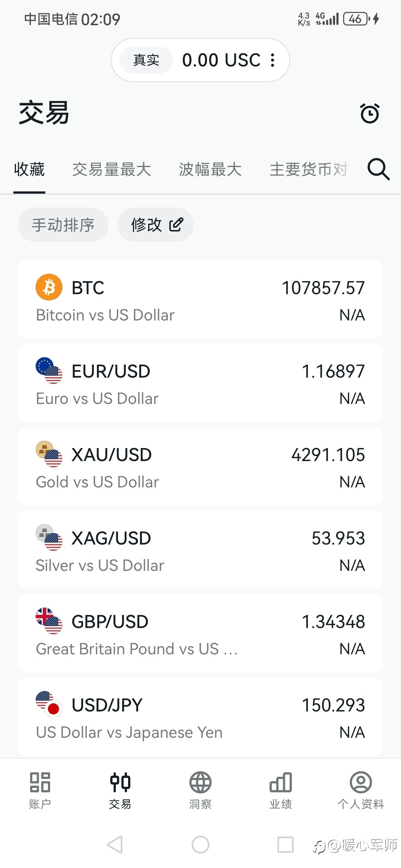Switch to the 波幅最大 tab
Viewport: 401px width, 868px height.
point(210,170)
